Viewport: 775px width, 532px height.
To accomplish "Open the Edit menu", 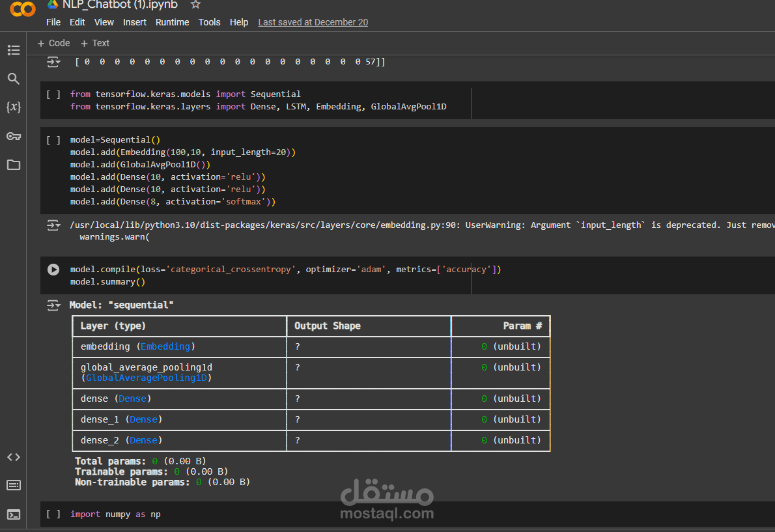I will pyautogui.click(x=77, y=22).
